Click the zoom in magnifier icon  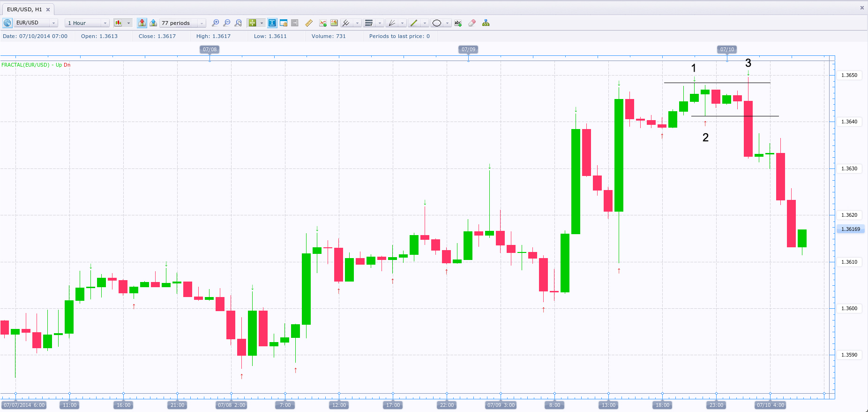pos(215,23)
